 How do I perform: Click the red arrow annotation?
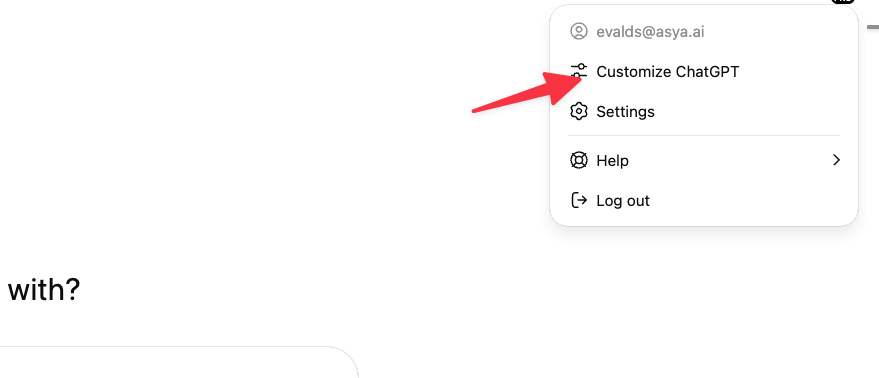coord(527,91)
